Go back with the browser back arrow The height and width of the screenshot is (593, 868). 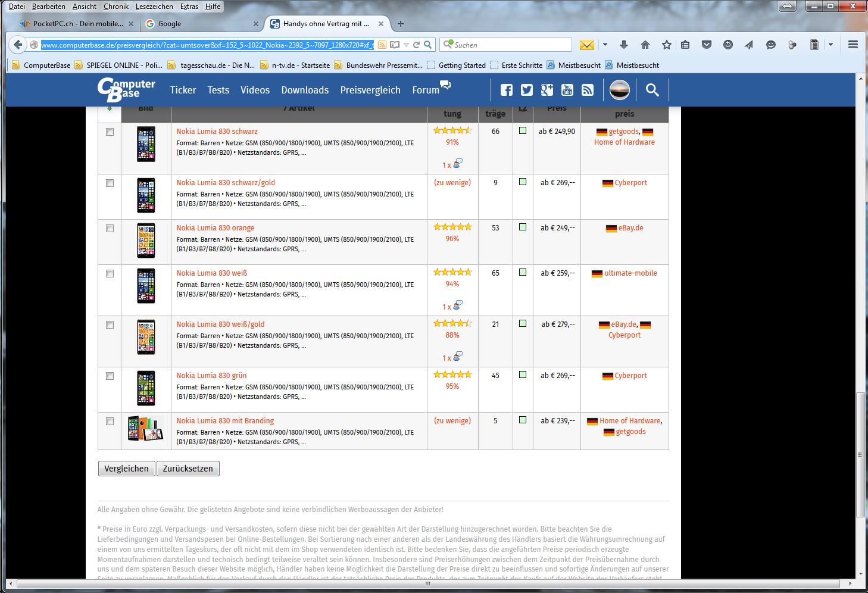(18, 45)
